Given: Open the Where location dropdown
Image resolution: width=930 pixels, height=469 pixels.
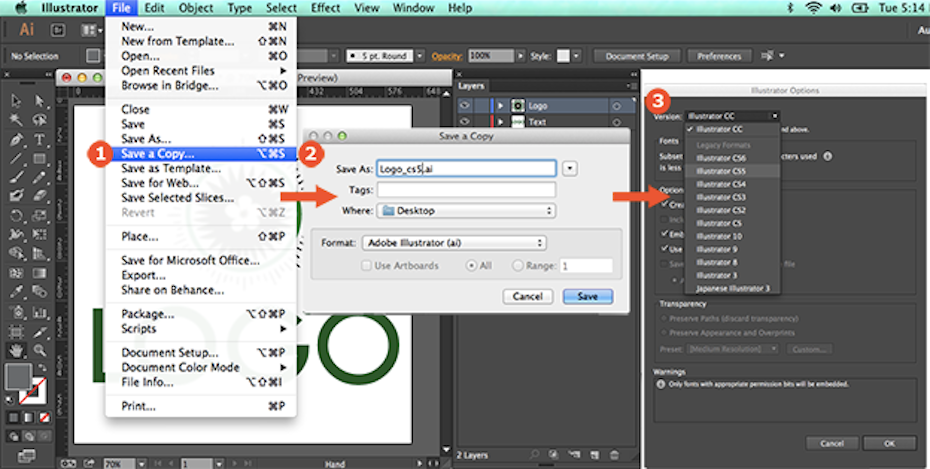Looking at the screenshot, I should tap(465, 211).
